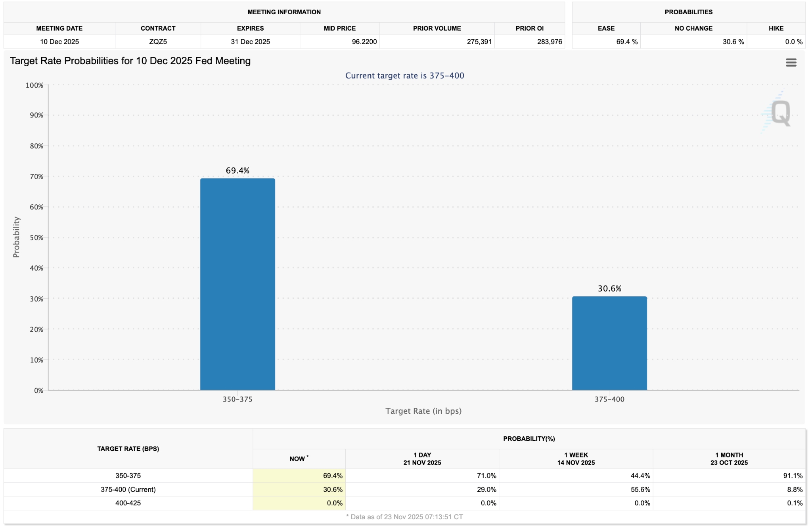Click the MID PRICE value 96.2200
This screenshot has height=526, width=812.
[364, 42]
